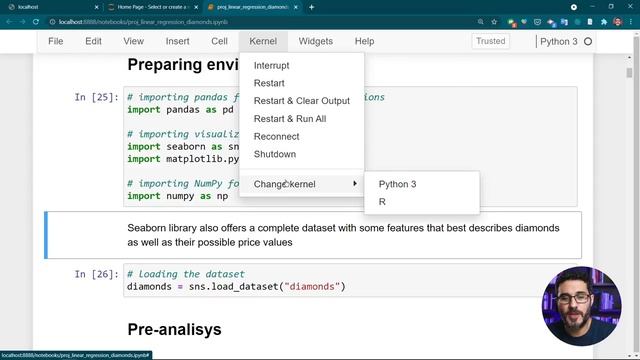This screenshot has width=640, height=360.
Task: Click the kernel idle indicator circle
Action: (x=588, y=42)
